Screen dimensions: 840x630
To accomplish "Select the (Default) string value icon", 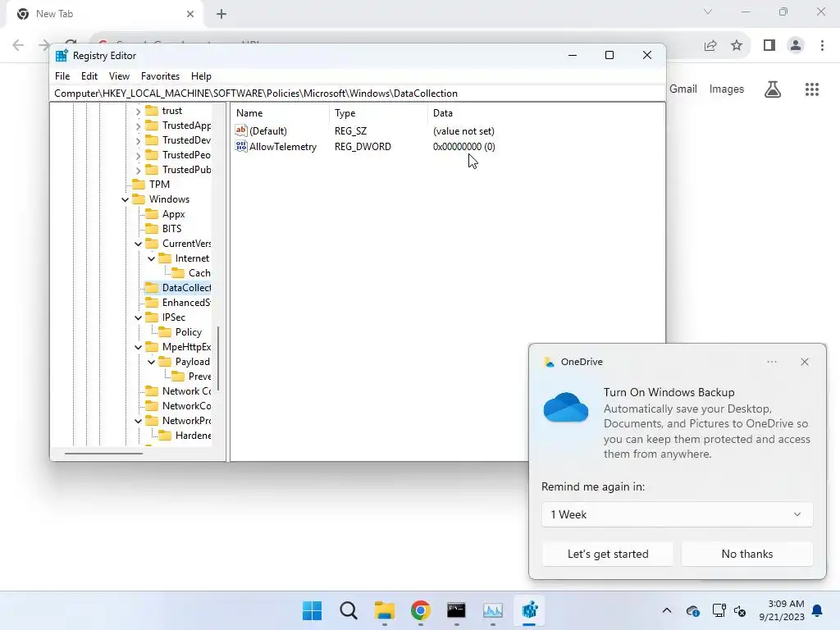I will [x=241, y=130].
